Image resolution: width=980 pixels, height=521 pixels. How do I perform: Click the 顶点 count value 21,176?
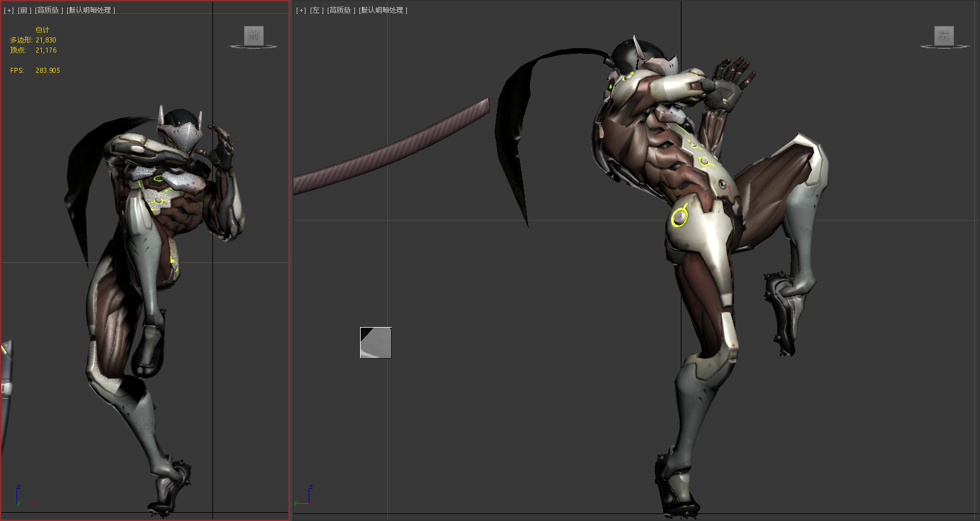[46, 50]
